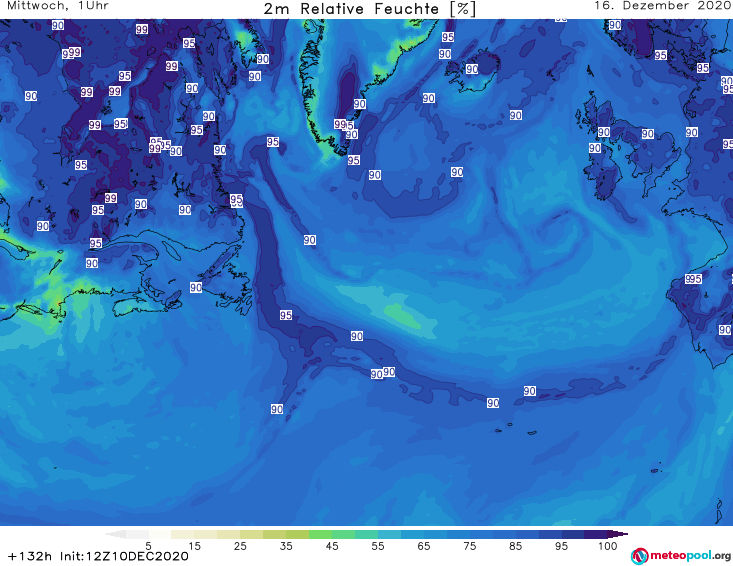Click the '65' value on the color scale

click(x=424, y=546)
